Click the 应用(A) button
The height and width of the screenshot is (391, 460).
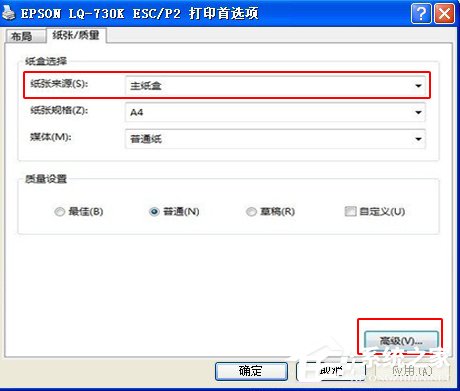pos(412,371)
